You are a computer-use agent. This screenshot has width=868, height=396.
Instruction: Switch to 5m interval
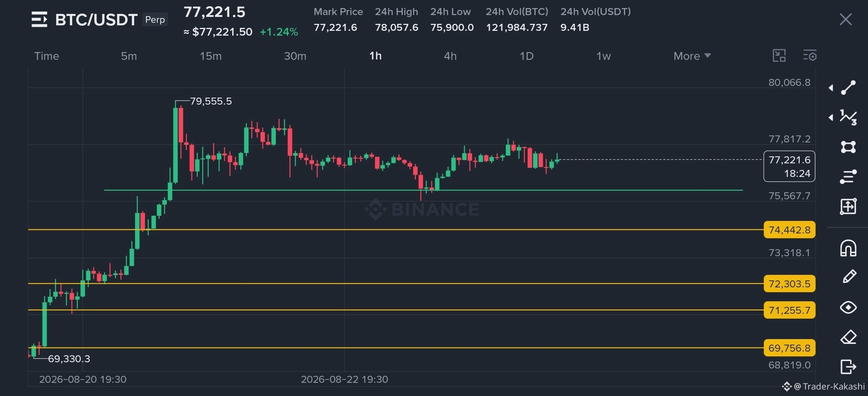pos(129,56)
